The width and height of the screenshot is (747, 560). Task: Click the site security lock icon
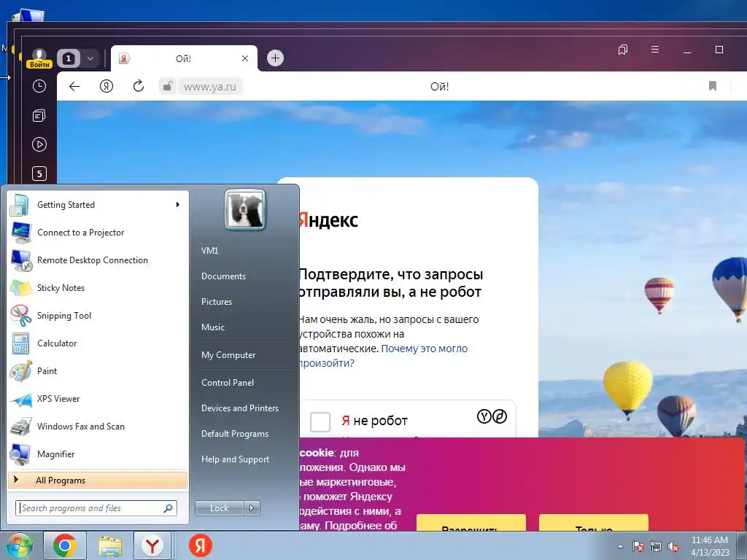(167, 86)
